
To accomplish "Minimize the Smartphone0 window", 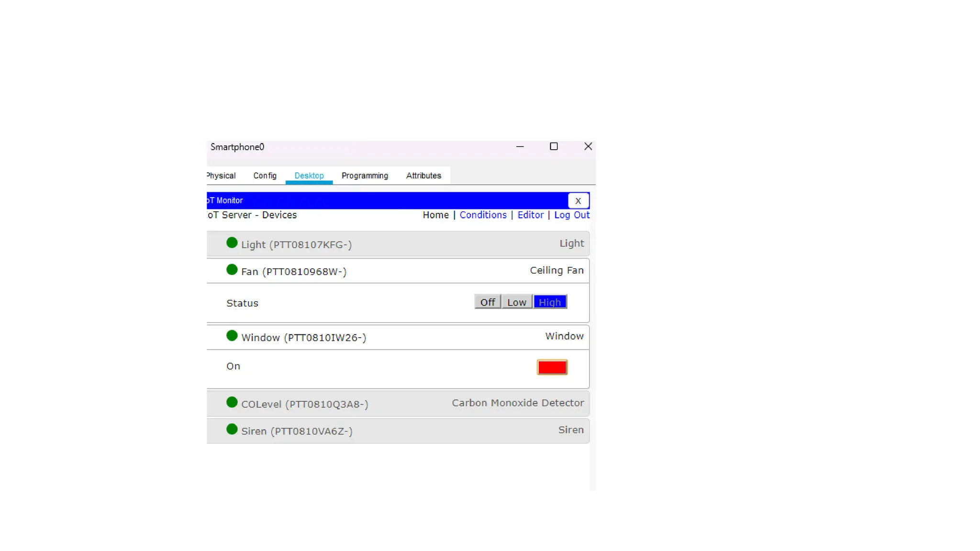I will [520, 146].
